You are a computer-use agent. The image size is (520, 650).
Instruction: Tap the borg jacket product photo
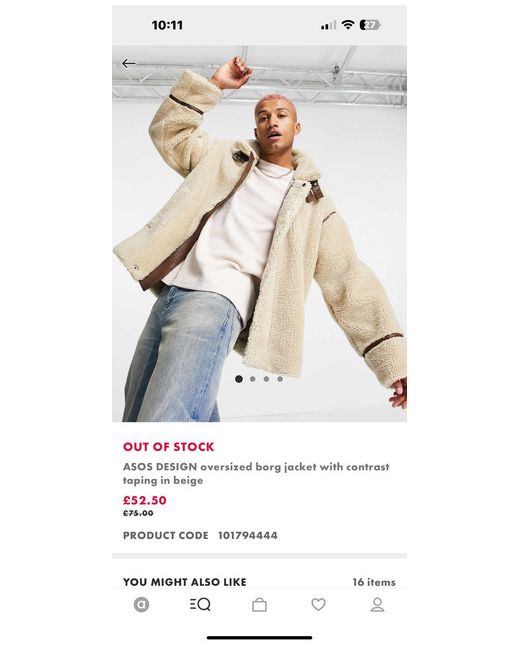(x=260, y=233)
